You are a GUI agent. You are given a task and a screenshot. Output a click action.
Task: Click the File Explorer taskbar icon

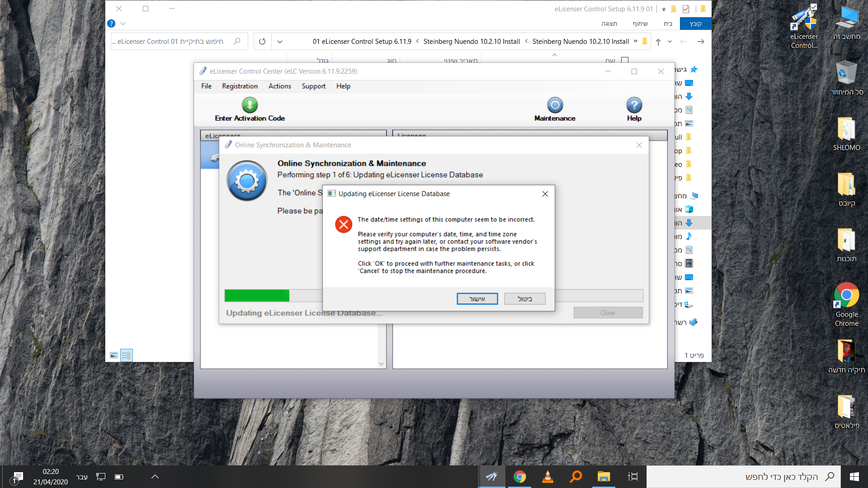604,477
